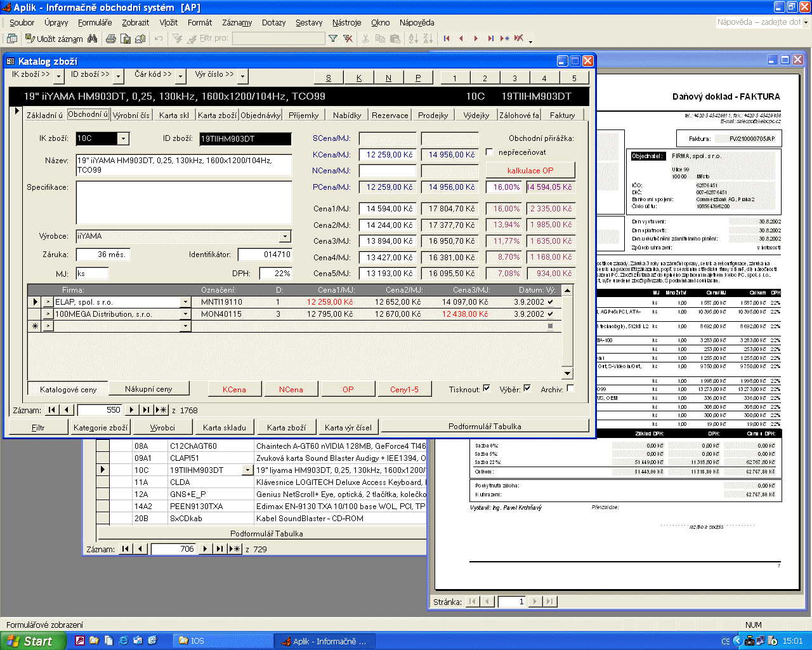Image resolution: width=812 pixels, height=650 pixels.
Task: Click the Záruka input field
Action: click(x=103, y=255)
